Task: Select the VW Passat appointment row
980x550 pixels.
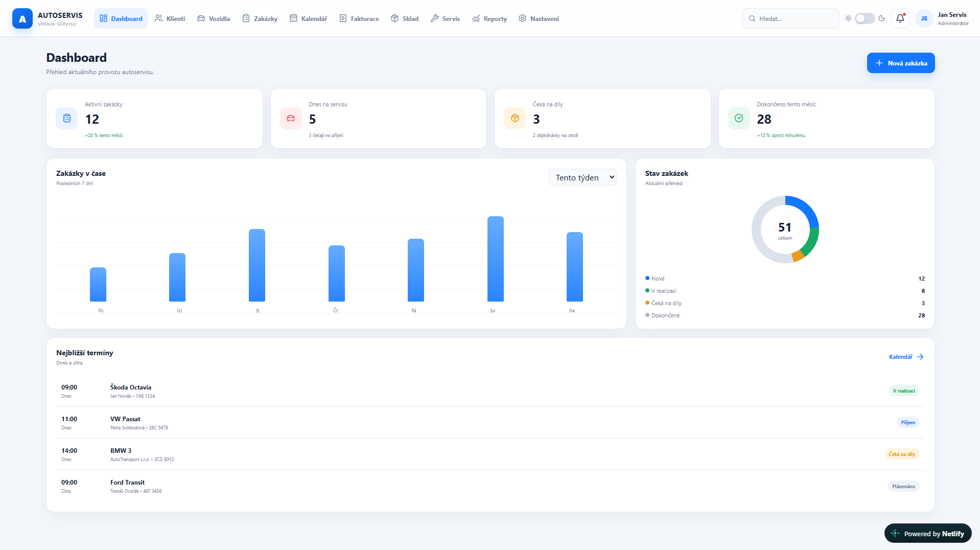Action: [491, 423]
